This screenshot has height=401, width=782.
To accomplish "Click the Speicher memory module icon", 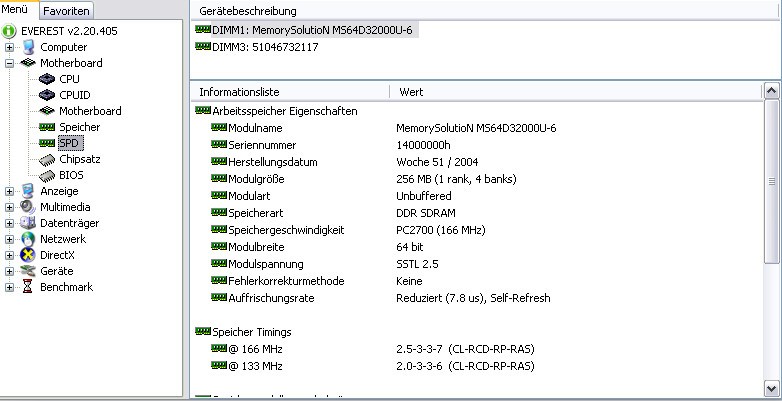I will [x=47, y=127].
